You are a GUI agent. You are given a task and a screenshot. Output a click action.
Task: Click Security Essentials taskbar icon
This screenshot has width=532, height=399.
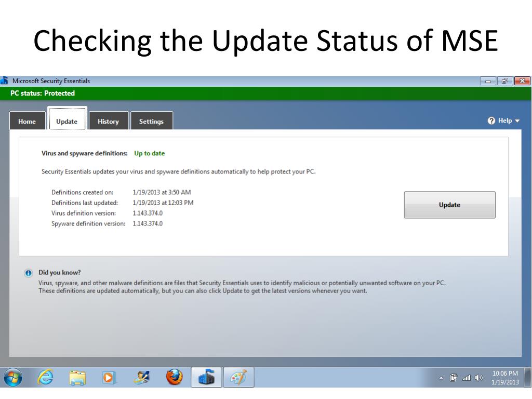pyautogui.click(x=206, y=377)
